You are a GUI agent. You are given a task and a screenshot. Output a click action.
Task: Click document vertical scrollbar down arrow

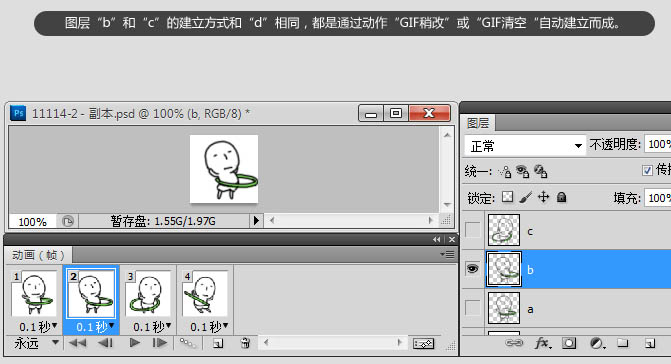coord(447,204)
